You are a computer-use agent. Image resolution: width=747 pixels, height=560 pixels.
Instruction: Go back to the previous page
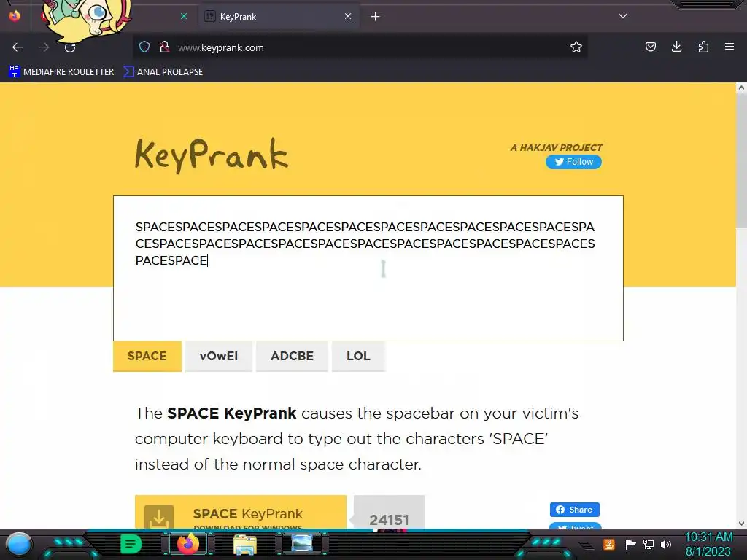[x=18, y=47]
